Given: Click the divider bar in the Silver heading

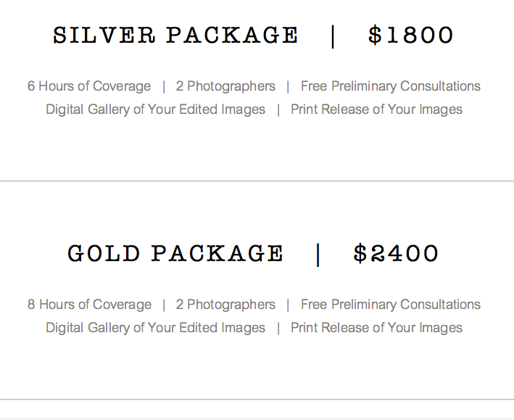Looking at the screenshot, I should coord(333,36).
